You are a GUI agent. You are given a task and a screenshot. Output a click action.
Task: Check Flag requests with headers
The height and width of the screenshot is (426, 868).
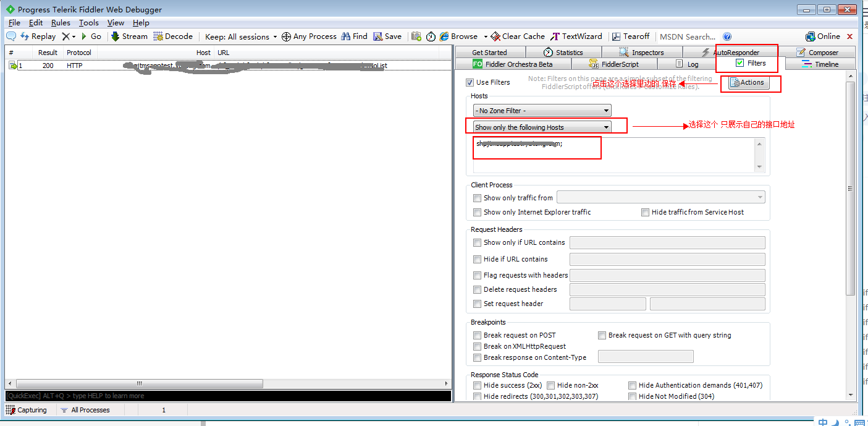pos(477,275)
